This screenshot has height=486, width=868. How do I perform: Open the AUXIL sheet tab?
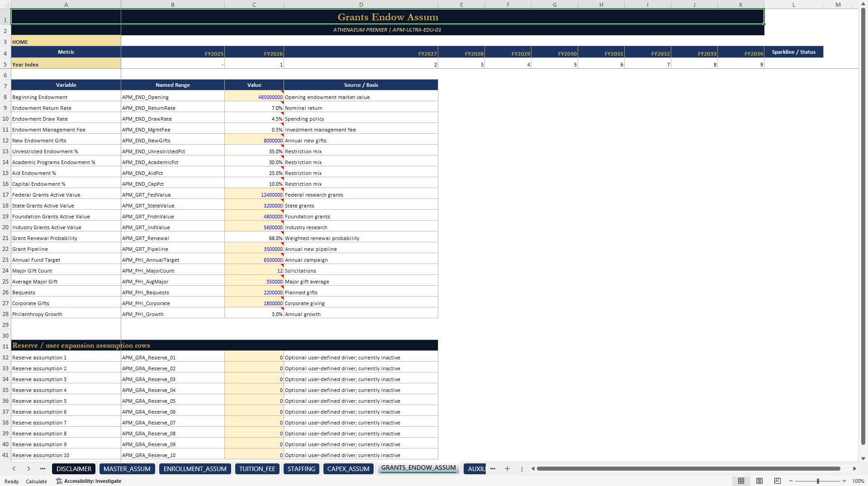[x=475, y=469]
